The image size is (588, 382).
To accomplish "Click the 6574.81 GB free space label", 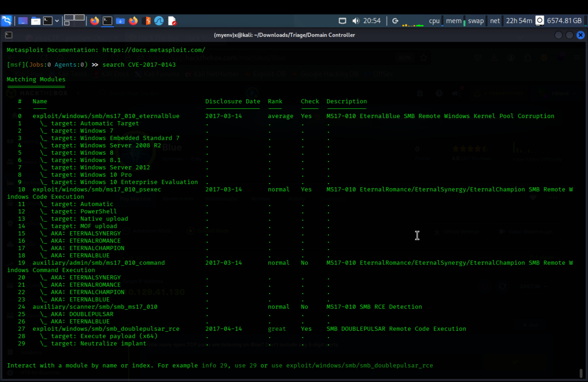I will click(564, 21).
